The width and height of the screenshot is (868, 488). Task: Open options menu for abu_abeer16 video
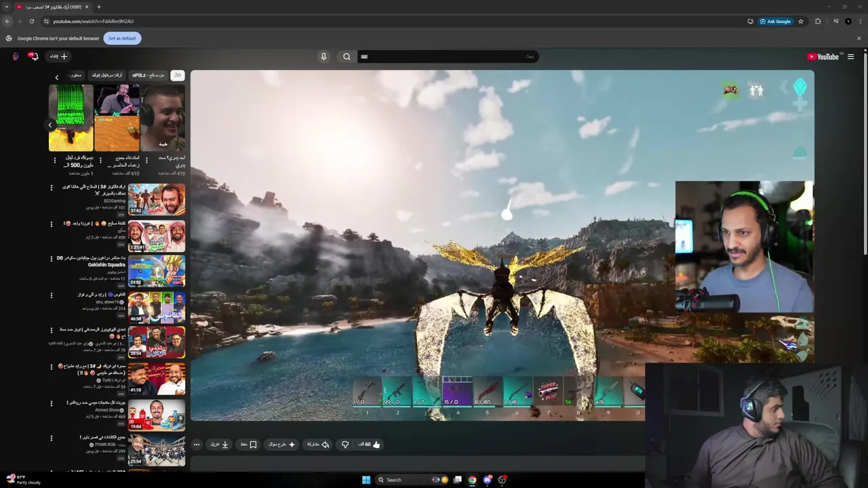51,296
